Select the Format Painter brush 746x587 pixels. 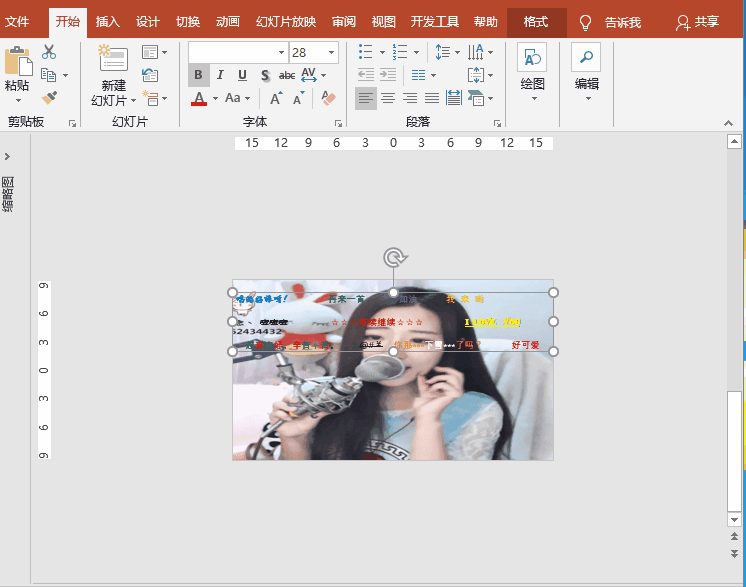click(x=49, y=98)
